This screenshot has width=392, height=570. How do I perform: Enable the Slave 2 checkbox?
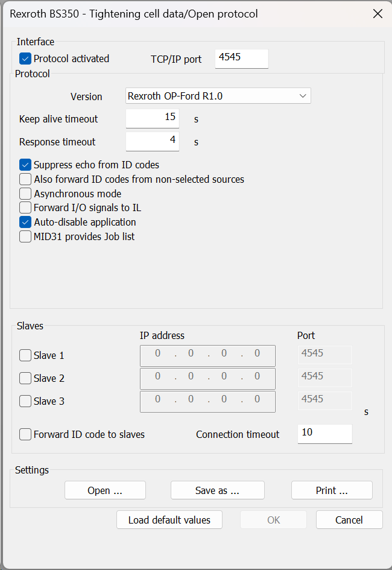point(25,378)
